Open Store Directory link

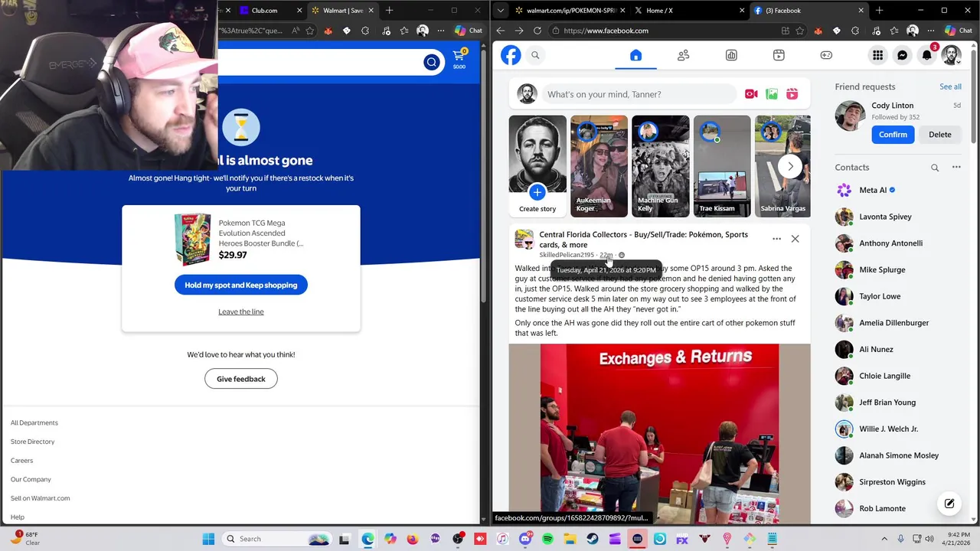[33, 442]
